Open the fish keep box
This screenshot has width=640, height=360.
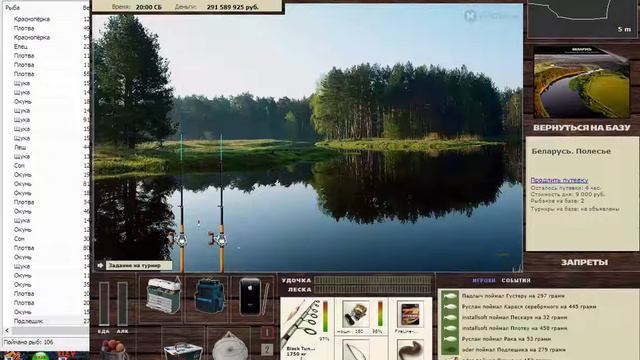183,351
